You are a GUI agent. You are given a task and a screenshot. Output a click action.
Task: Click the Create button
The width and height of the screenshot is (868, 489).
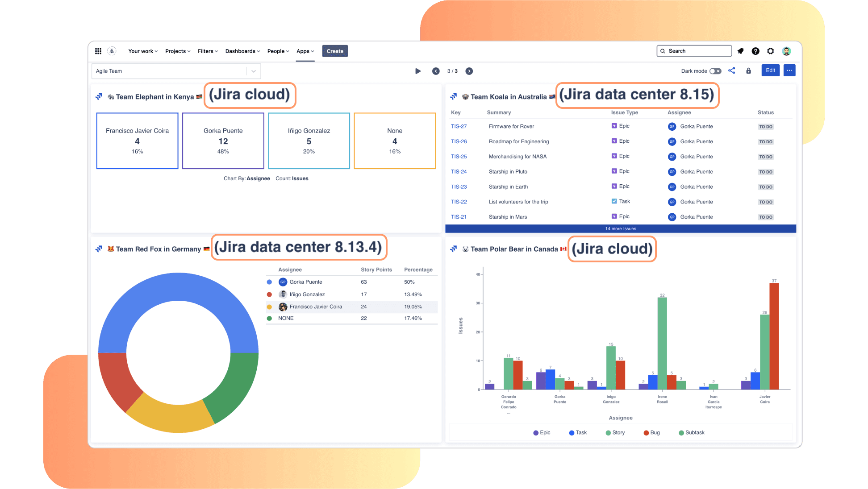pos(335,51)
